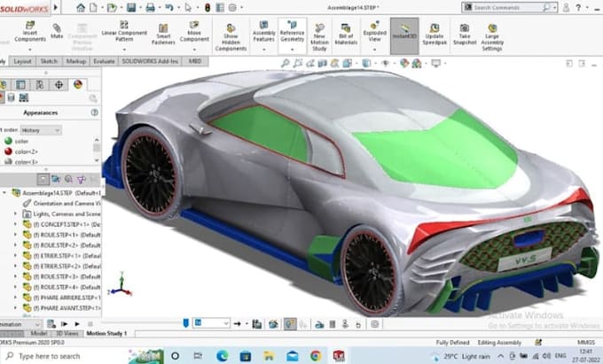Open Motion Study Properties icon
The image size is (603, 364).
point(374,324)
